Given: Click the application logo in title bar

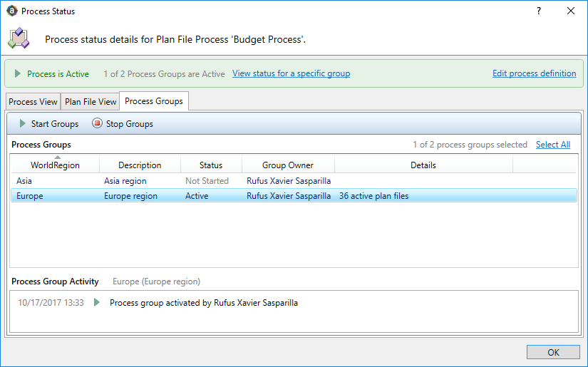Looking at the screenshot, I should coord(11,11).
